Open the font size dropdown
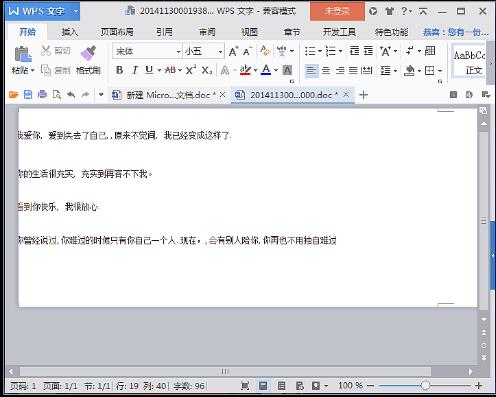Viewport: 496px width, 397px height. point(220,51)
